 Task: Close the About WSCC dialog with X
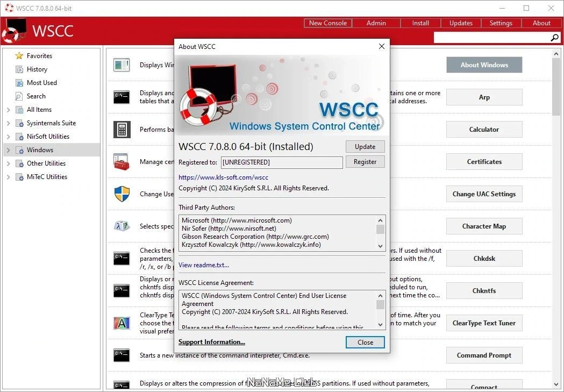click(x=382, y=46)
